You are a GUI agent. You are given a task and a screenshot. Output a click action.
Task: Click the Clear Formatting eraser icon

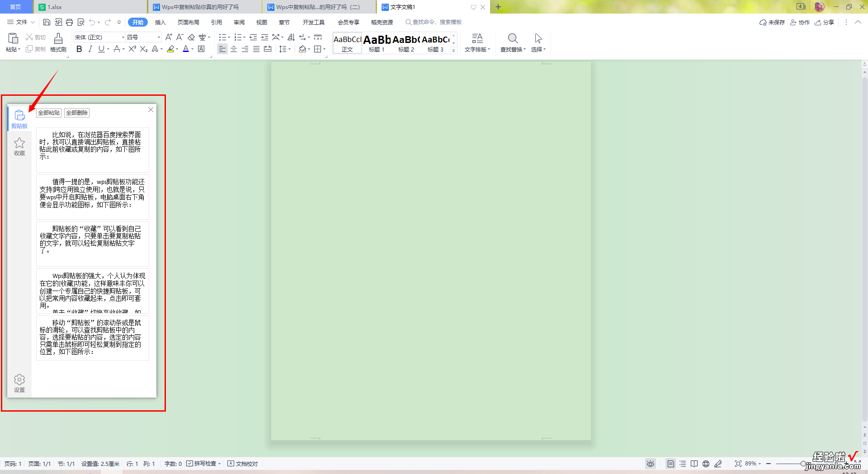point(191,37)
